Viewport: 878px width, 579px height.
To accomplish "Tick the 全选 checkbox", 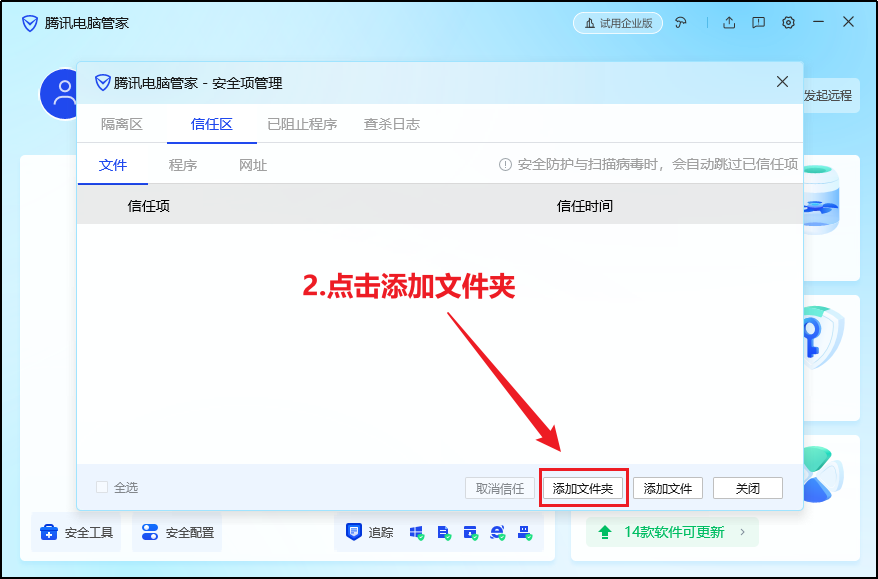I will click(x=102, y=487).
